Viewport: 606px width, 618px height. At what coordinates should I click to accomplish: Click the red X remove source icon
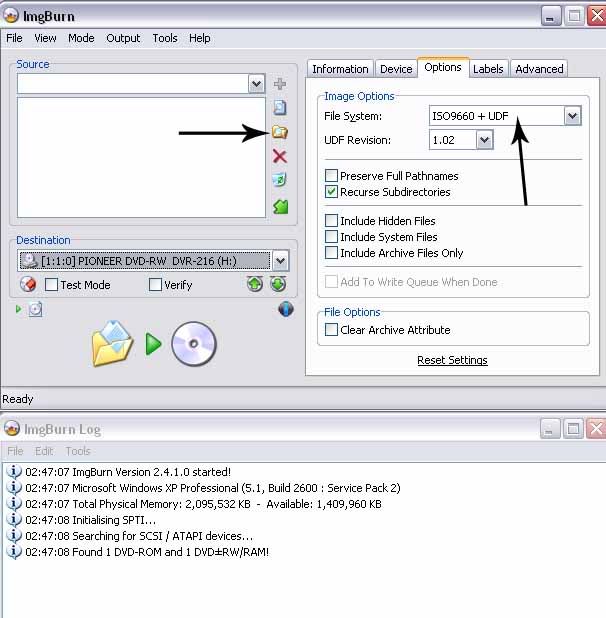pos(280,156)
